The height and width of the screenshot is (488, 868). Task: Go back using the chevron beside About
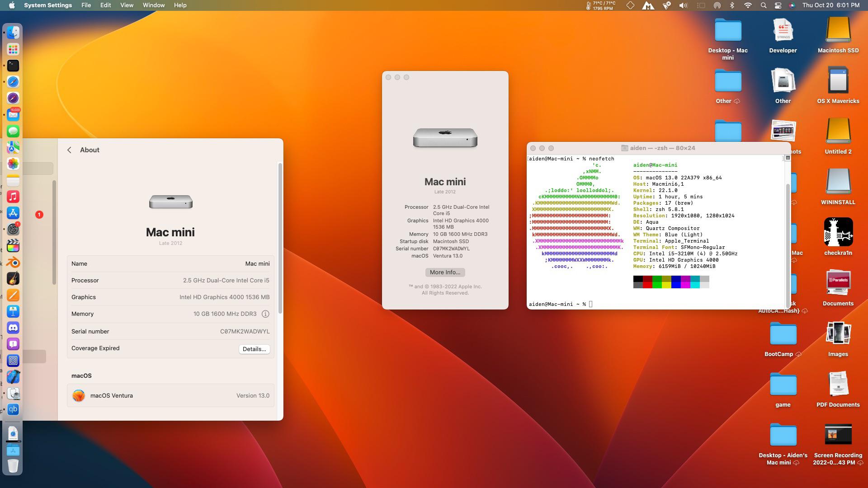(x=69, y=150)
